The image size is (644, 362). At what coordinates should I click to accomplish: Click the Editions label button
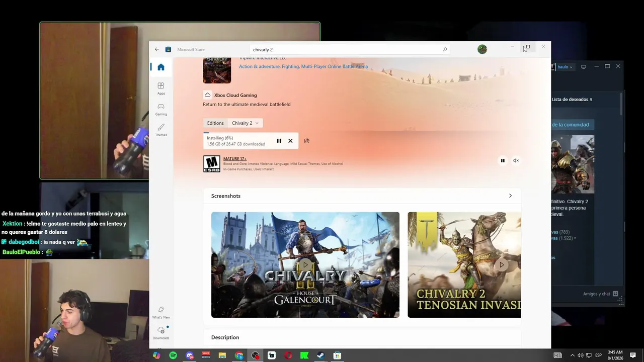[x=215, y=123]
